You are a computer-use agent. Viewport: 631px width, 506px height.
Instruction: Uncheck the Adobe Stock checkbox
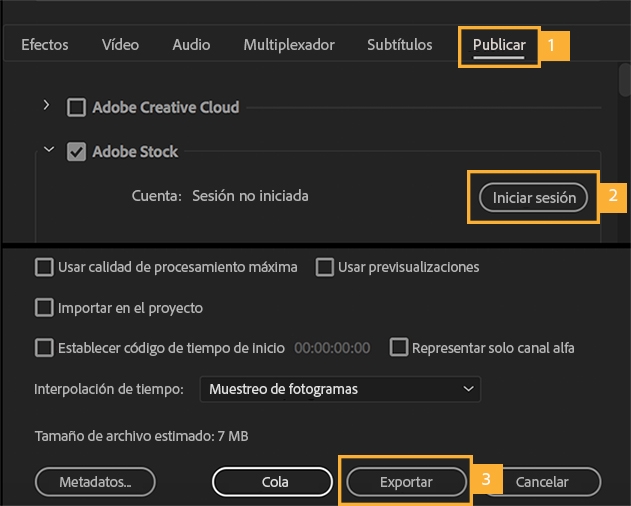(x=76, y=152)
